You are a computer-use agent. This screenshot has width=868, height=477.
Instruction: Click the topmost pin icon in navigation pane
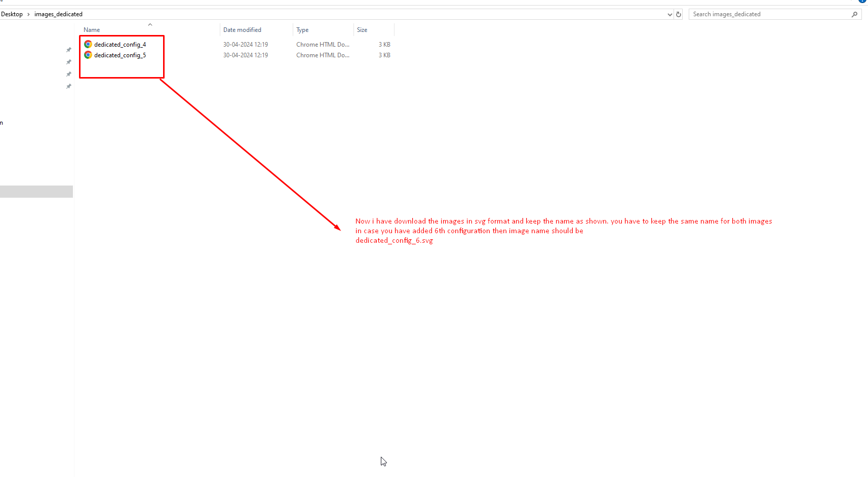click(69, 50)
